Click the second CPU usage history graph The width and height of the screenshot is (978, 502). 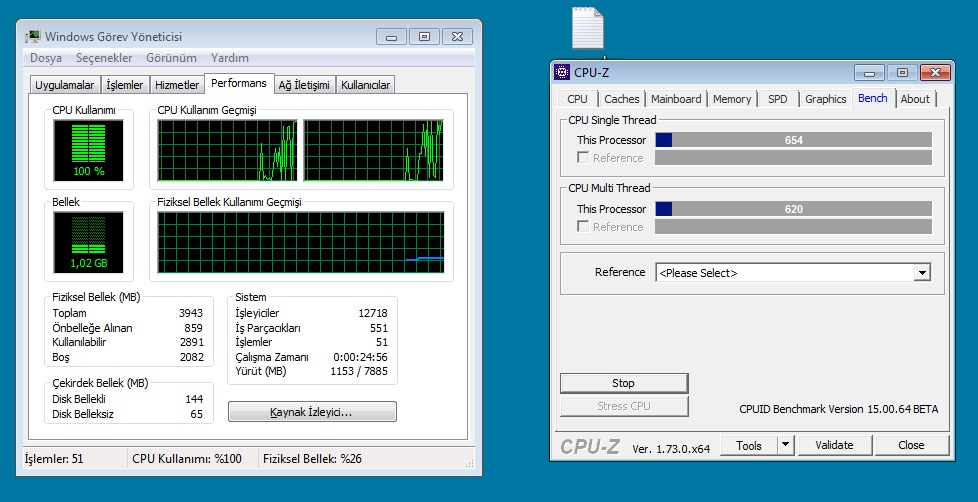[x=374, y=151]
